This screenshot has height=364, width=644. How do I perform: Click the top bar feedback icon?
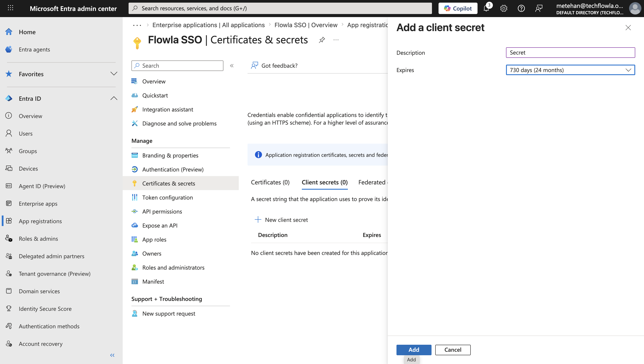[x=539, y=8]
